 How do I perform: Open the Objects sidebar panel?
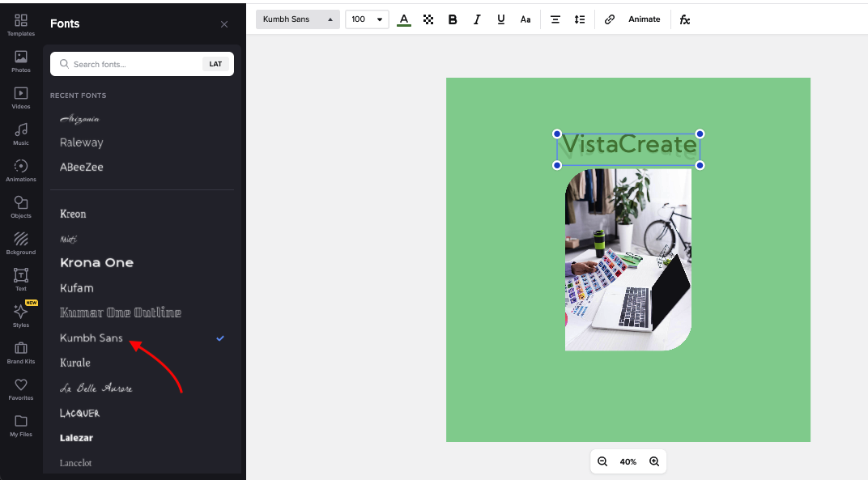[21, 207]
